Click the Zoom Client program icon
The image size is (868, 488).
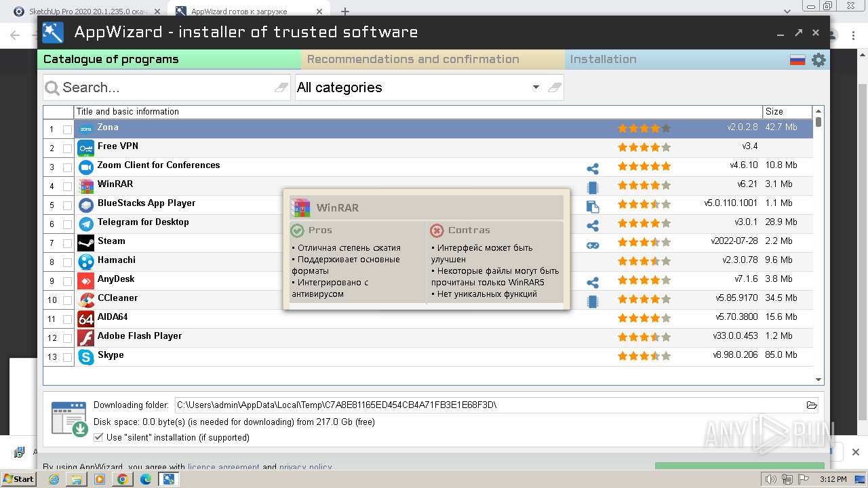pos(86,167)
